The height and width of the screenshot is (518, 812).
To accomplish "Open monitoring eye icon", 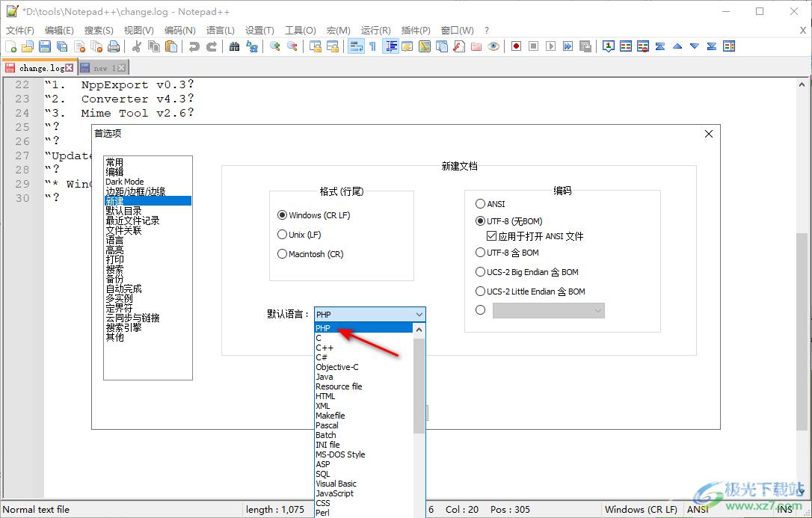I will pos(494,46).
